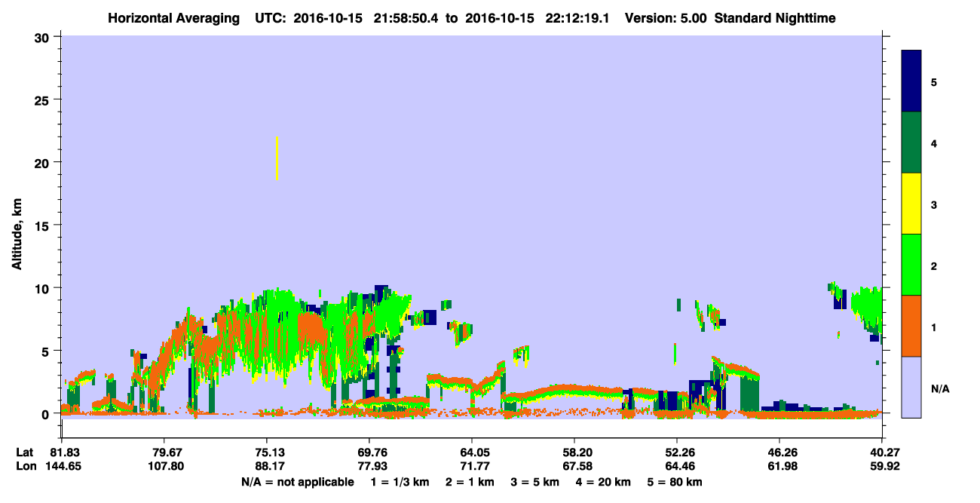Click the bright green level 2 colorbar segment

[911, 265]
